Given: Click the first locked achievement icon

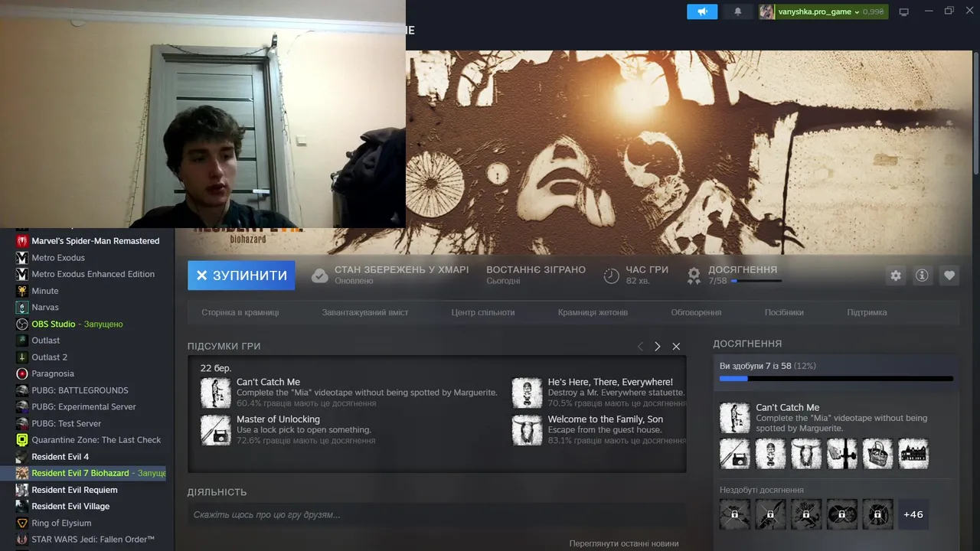Looking at the screenshot, I should (735, 514).
